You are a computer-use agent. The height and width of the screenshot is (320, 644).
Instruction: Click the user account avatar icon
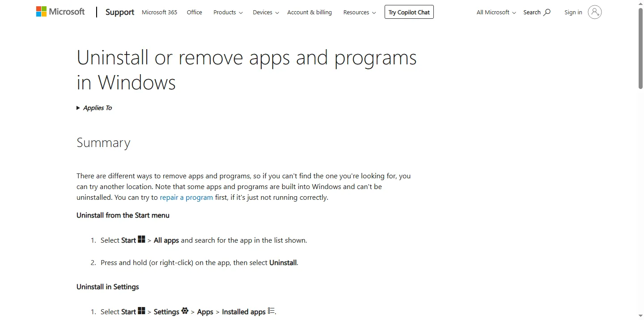point(594,12)
